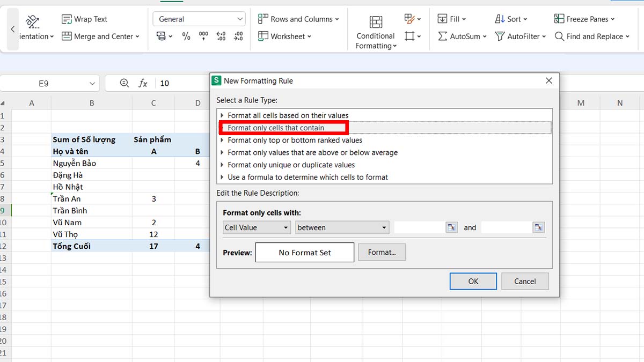Image resolution: width=644 pixels, height=362 pixels.
Task: Select the 'Trần Bình' cell
Action: [x=92, y=210]
